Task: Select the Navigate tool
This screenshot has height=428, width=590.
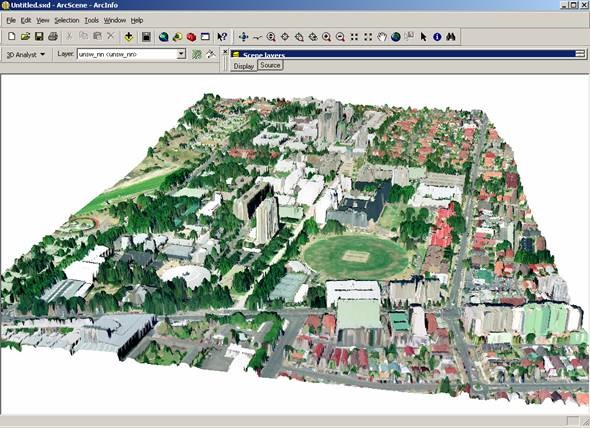Action: coord(243,37)
